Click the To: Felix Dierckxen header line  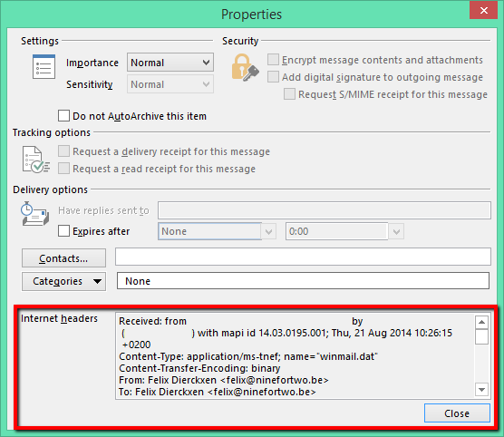coord(218,392)
